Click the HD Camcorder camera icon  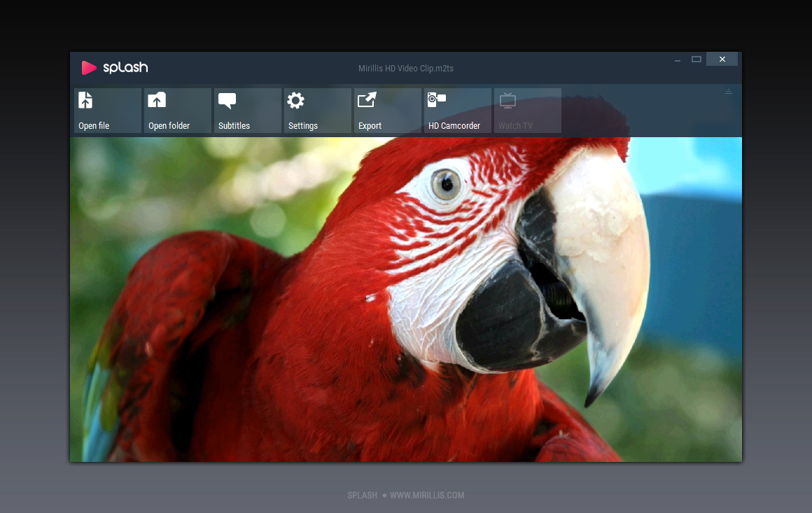(437, 99)
